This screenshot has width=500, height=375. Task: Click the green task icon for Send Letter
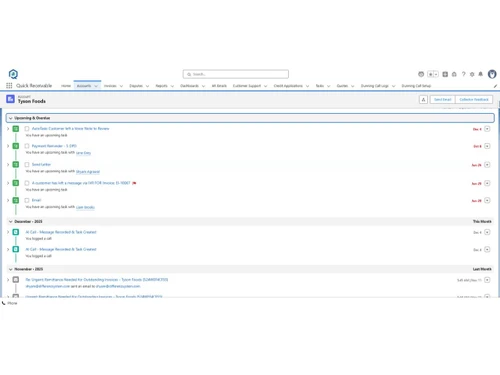(x=16, y=164)
